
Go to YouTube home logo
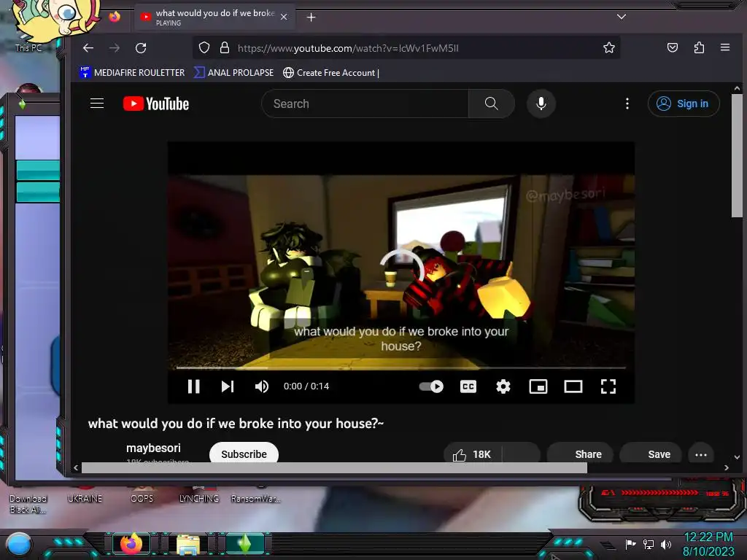156,104
